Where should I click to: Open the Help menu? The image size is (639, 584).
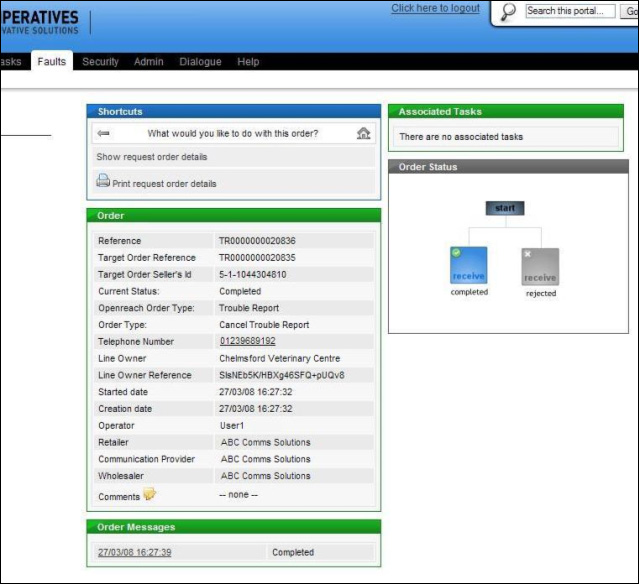click(x=248, y=62)
